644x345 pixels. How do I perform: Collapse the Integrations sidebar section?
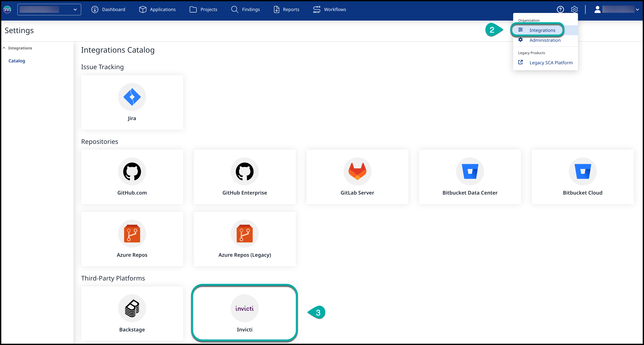pos(4,48)
